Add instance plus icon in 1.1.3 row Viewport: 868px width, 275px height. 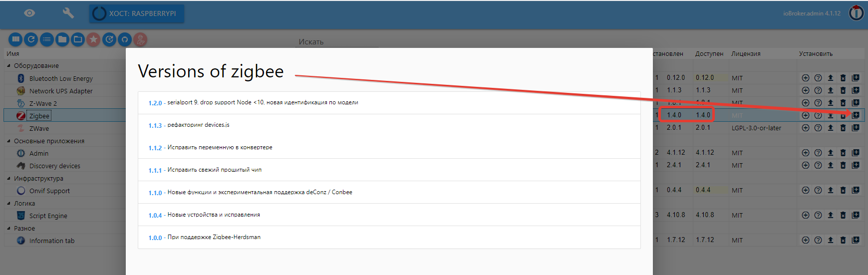[806, 90]
